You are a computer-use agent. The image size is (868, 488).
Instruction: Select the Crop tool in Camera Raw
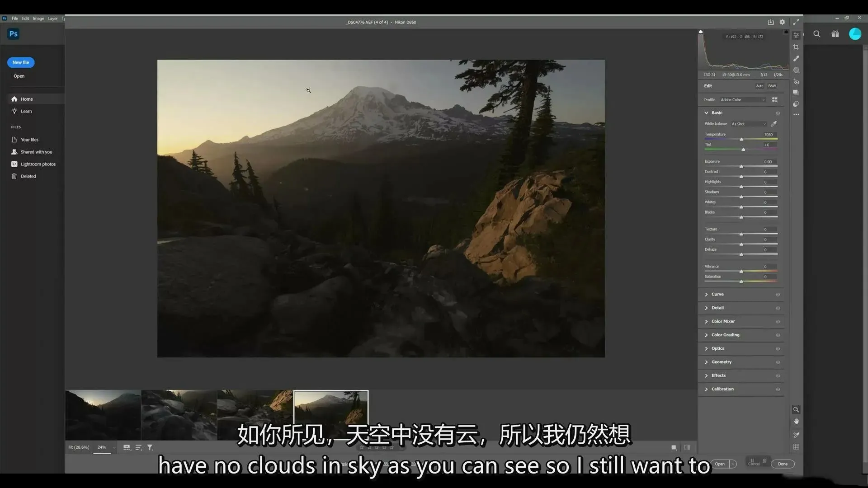[x=796, y=47]
